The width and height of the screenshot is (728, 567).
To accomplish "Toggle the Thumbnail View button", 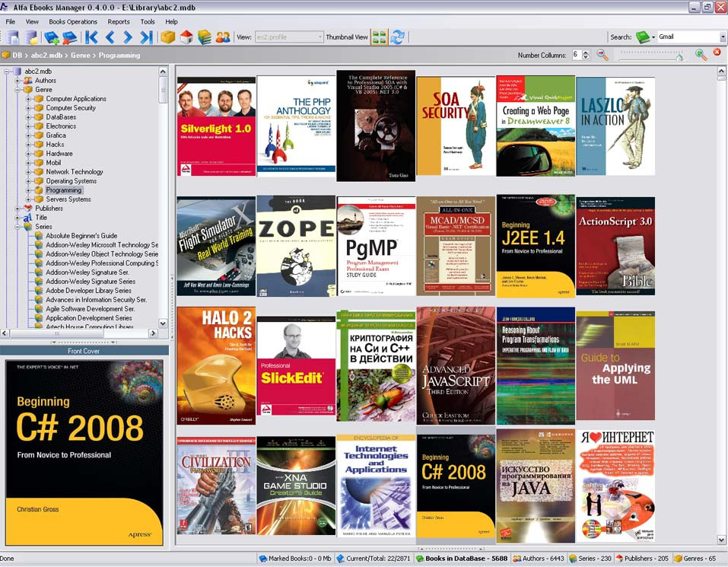I will pos(379,37).
